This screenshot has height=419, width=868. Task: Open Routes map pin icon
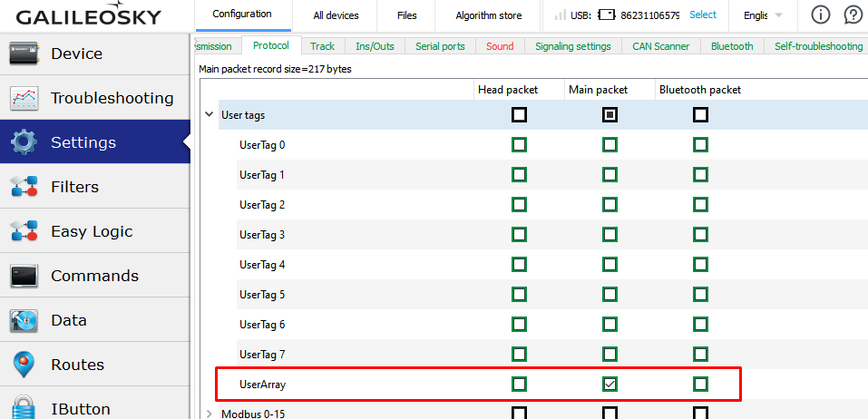click(x=24, y=365)
